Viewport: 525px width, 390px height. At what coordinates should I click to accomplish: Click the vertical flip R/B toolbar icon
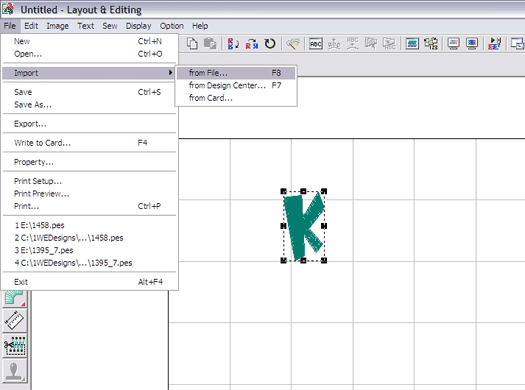[x=233, y=44]
